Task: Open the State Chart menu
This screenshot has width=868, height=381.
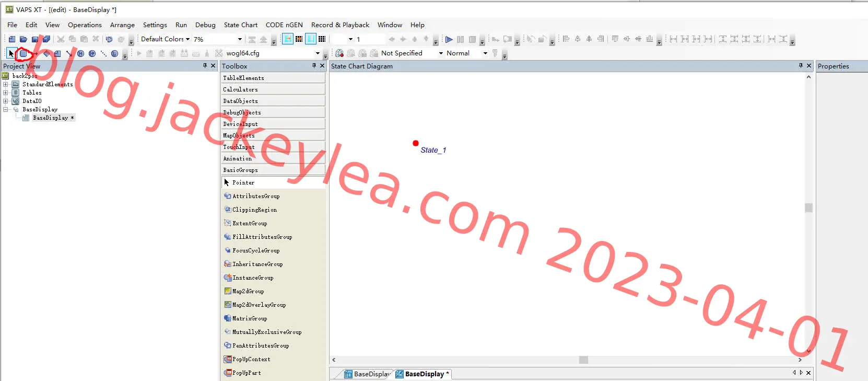Action: point(240,25)
